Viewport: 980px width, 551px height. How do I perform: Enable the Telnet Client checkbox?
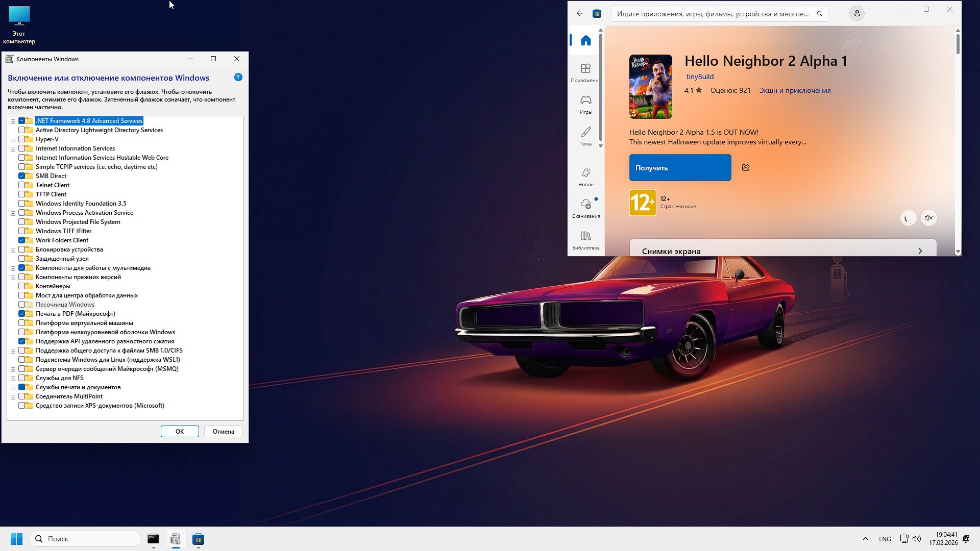[x=26, y=185]
